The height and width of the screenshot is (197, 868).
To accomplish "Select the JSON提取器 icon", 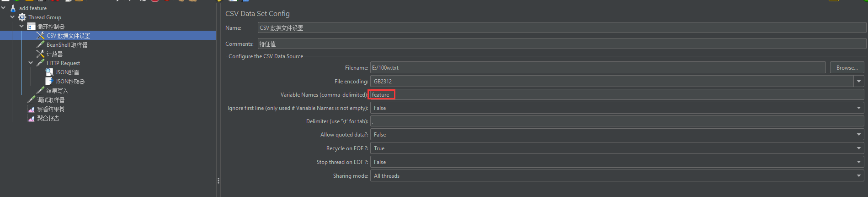I will 49,82.
